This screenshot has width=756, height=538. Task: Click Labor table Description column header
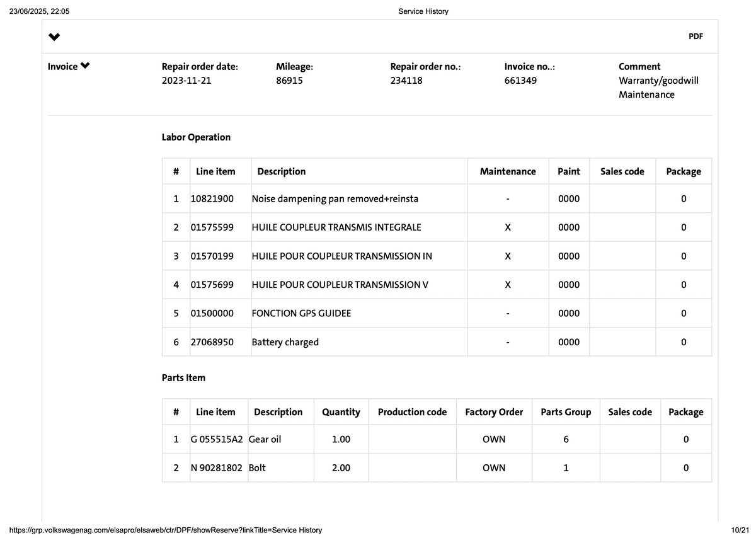[282, 171]
